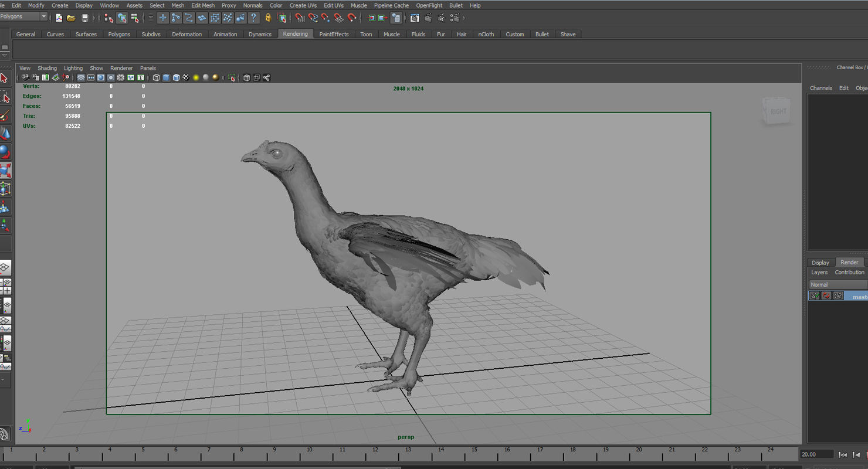Switch to the nCloth shelf tab
This screenshot has width=868, height=469.
pyautogui.click(x=486, y=34)
